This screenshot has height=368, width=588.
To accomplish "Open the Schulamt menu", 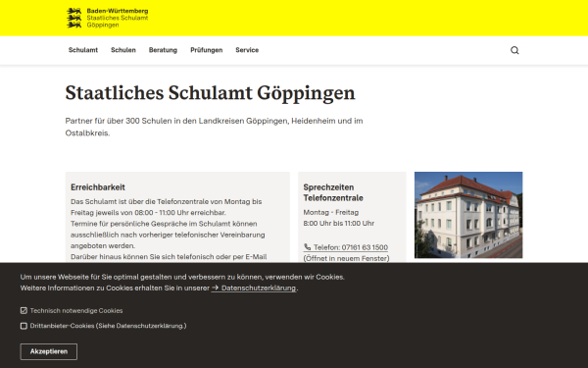I will tap(83, 50).
